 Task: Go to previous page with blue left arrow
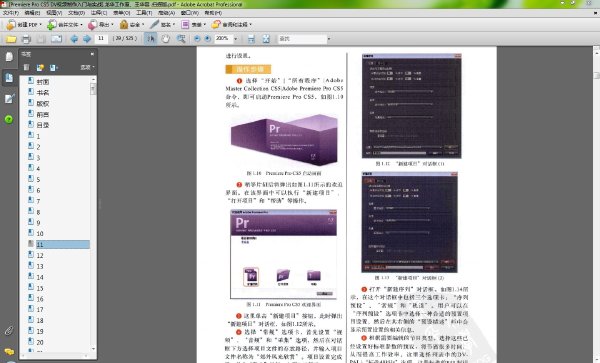click(74, 39)
